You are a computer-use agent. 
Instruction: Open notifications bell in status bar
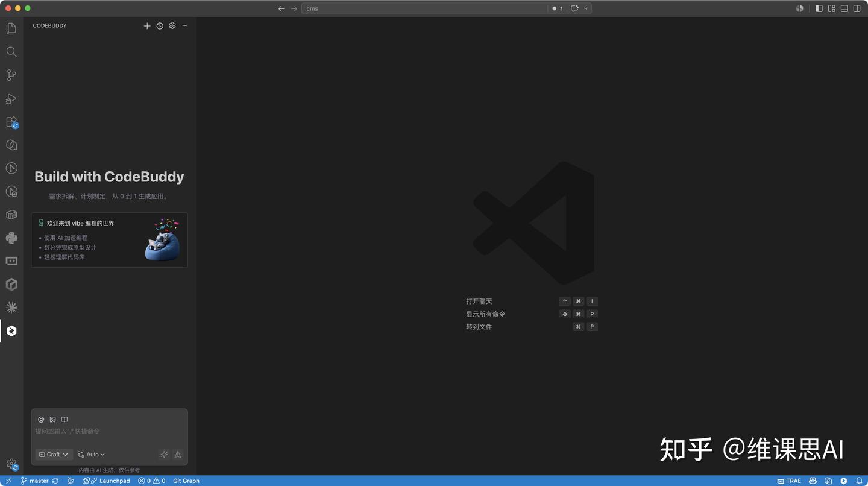[x=859, y=481]
